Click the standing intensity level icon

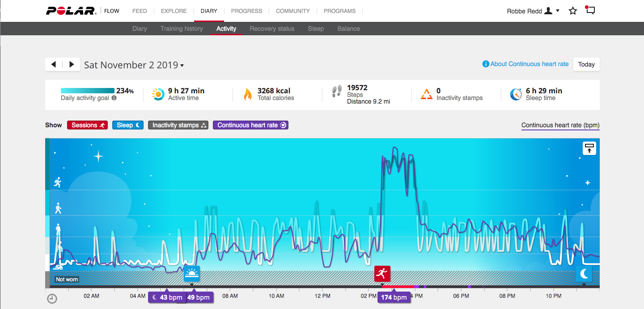(x=58, y=230)
